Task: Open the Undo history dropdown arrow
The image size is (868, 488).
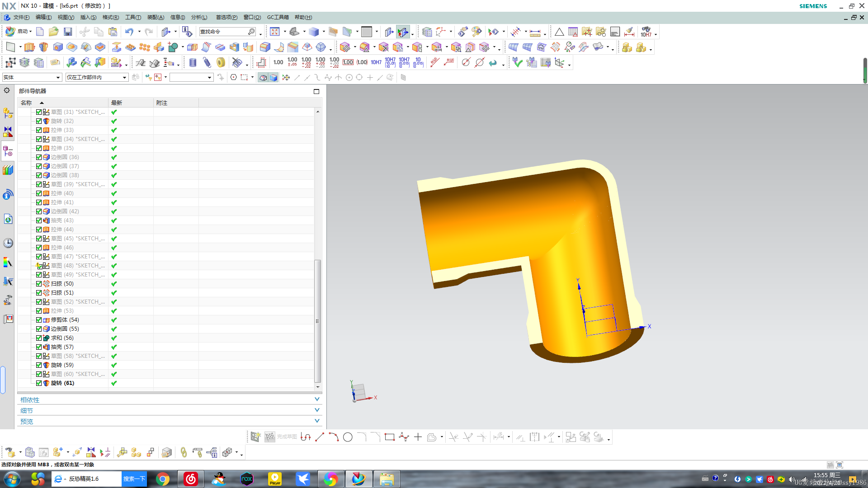Action: point(139,32)
